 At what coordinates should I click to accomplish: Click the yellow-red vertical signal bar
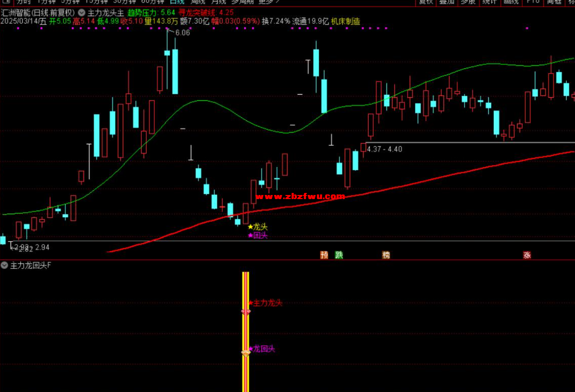pos(246,332)
